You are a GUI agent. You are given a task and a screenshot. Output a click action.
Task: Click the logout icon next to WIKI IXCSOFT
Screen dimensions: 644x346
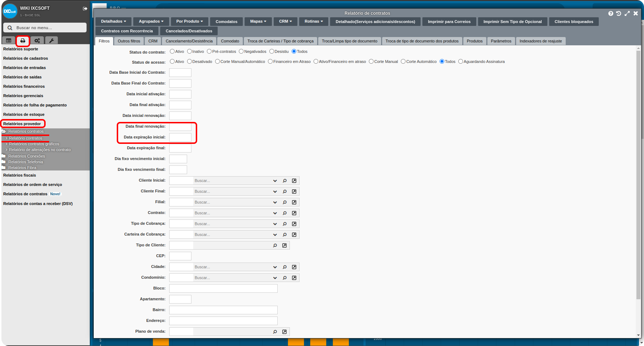(85, 9)
